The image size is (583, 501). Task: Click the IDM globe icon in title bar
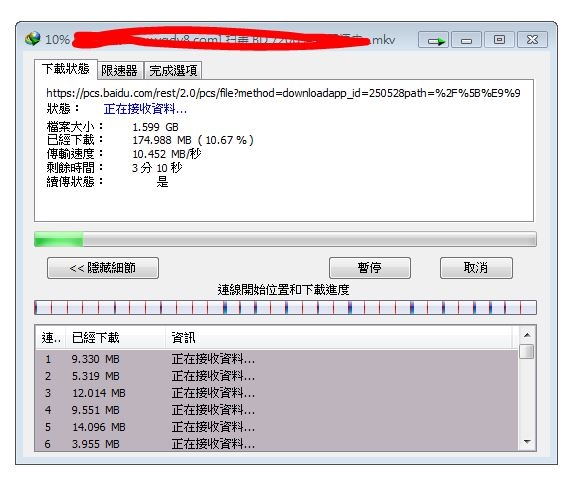(33, 39)
